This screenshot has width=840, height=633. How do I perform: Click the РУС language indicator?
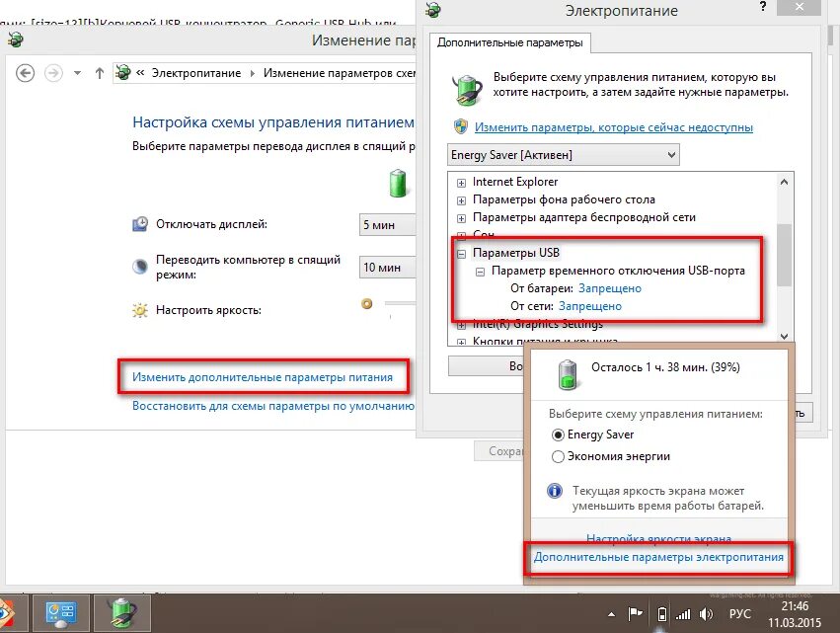tap(740, 614)
